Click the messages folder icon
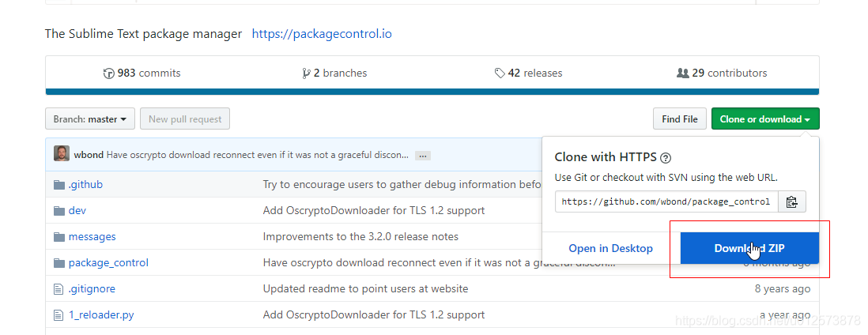Screen dimensions: 868x335 pyautogui.click(x=58, y=237)
